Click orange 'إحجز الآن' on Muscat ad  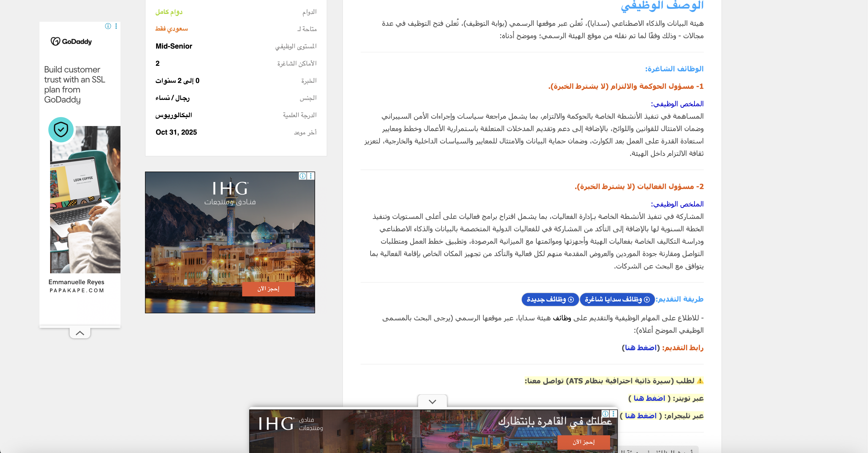pos(268,289)
